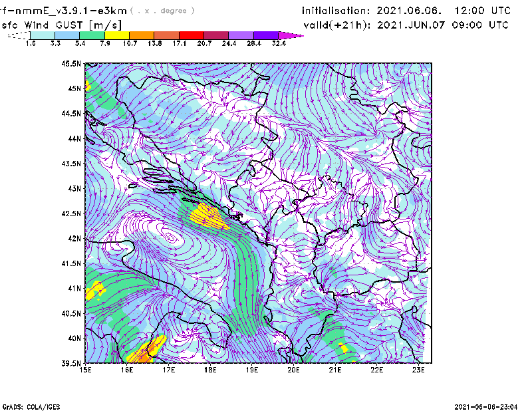Click the 44.5N latitude axis label
The width and height of the screenshot is (532, 411).
[71, 113]
